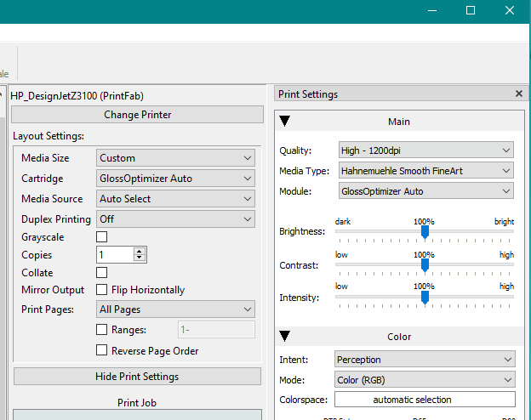Enable the Ranges checkbox
The height and width of the screenshot is (420, 531).
(101, 330)
